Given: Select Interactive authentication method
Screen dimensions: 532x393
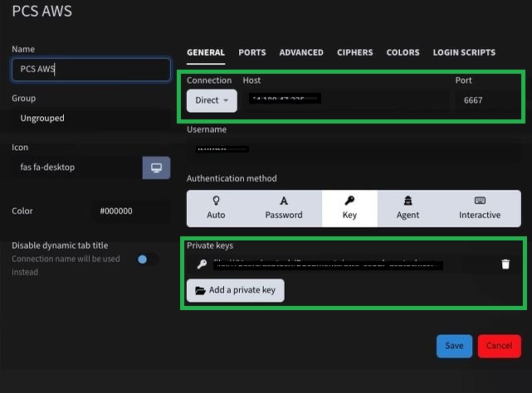Looking at the screenshot, I should [480, 208].
